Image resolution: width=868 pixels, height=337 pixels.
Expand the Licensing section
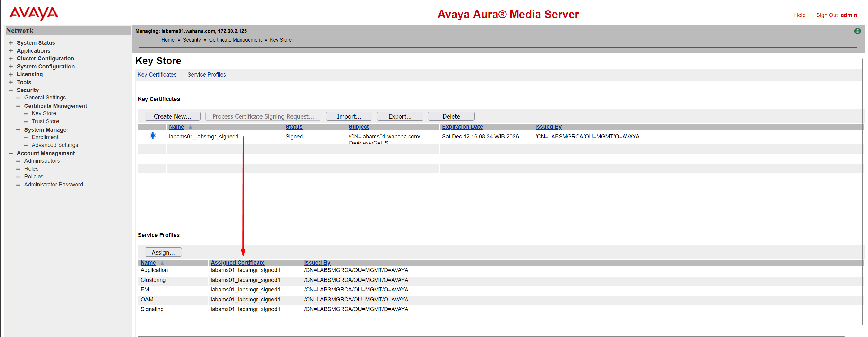click(x=11, y=74)
